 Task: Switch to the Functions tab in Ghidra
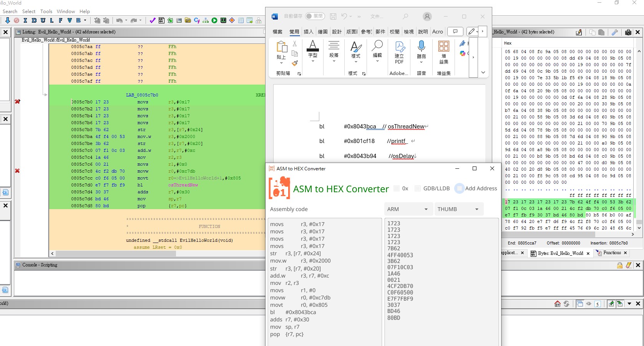[x=612, y=253]
